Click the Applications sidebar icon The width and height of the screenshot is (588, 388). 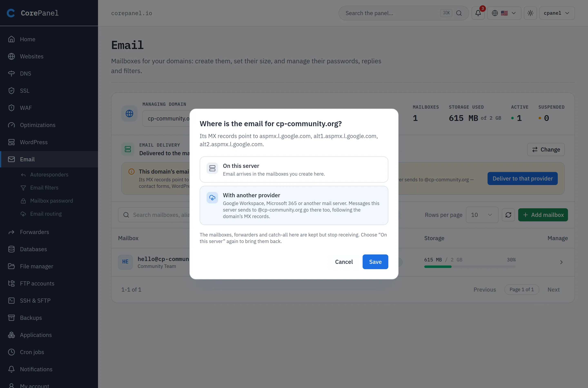tap(11, 335)
